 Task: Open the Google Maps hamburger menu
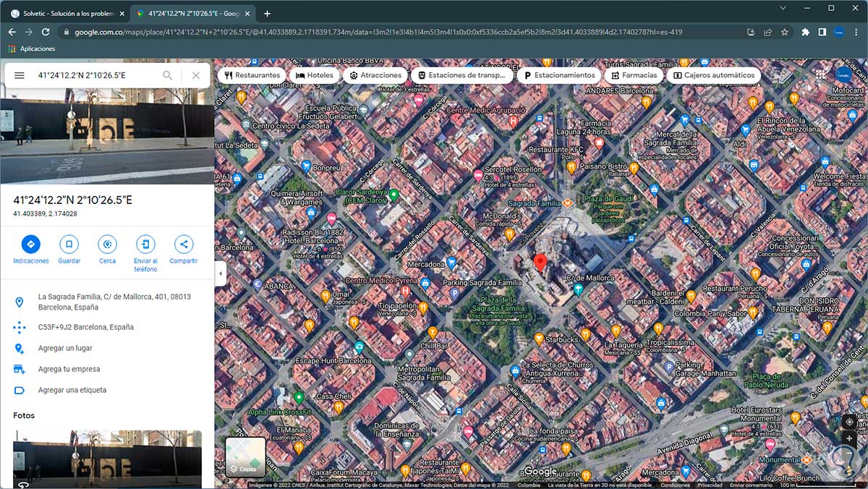point(20,75)
